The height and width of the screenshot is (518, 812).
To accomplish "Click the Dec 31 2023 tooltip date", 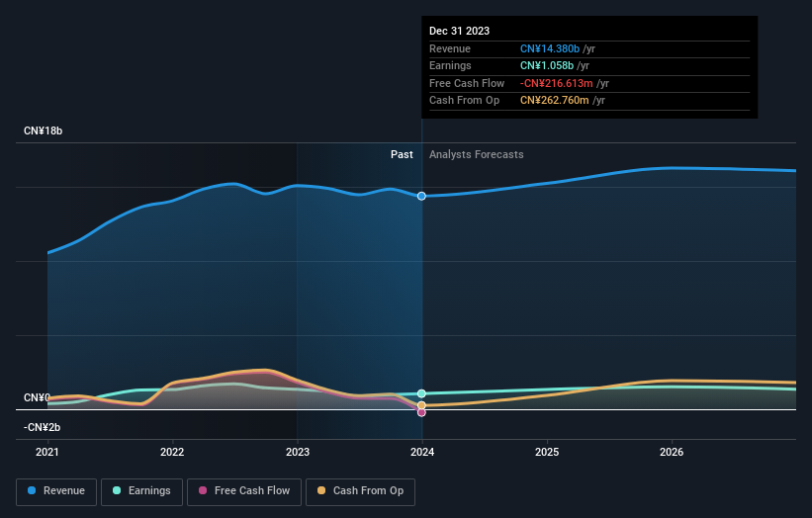I will point(459,31).
